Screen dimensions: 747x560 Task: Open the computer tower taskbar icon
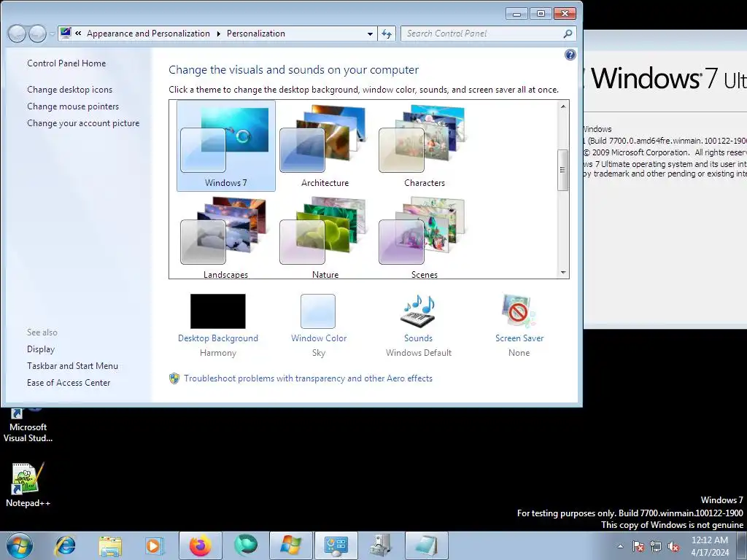tap(381, 545)
